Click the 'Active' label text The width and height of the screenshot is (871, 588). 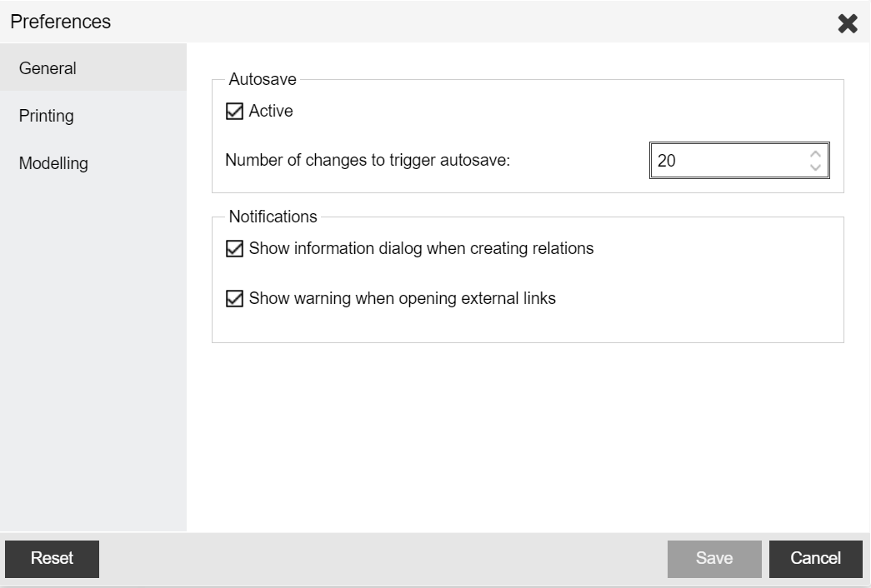[271, 111]
